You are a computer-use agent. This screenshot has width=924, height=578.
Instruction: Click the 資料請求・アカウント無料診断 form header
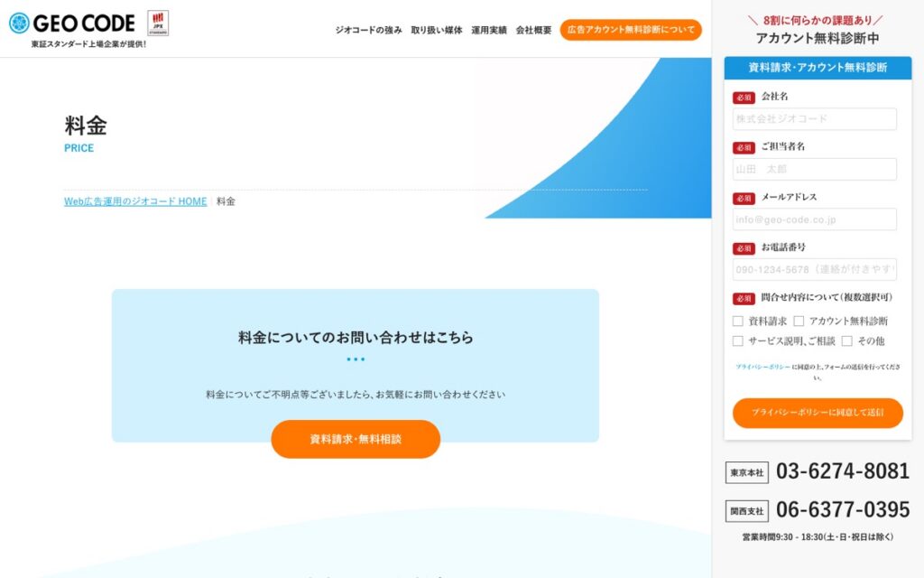pyautogui.click(x=818, y=67)
